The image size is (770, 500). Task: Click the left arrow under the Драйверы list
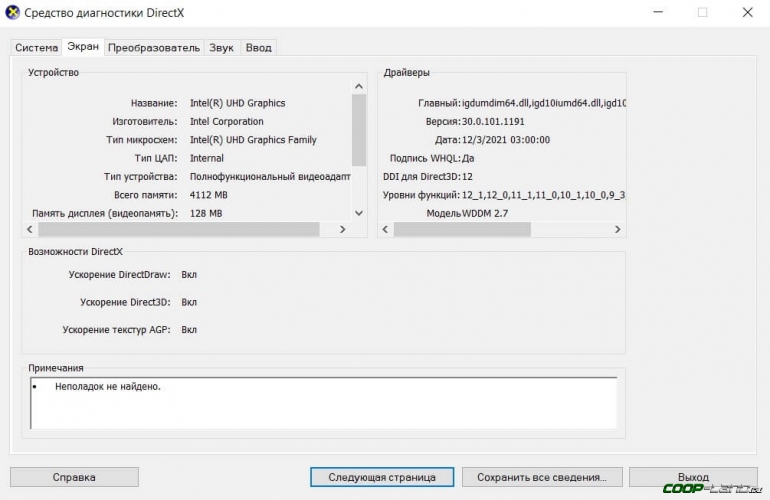(385, 229)
